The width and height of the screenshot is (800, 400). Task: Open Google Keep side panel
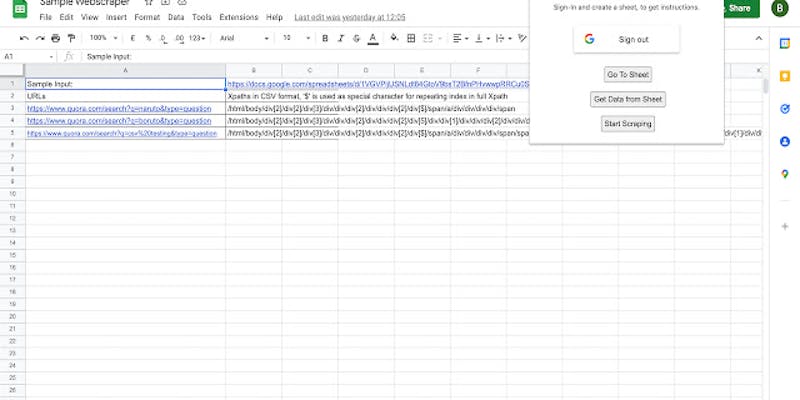point(785,77)
